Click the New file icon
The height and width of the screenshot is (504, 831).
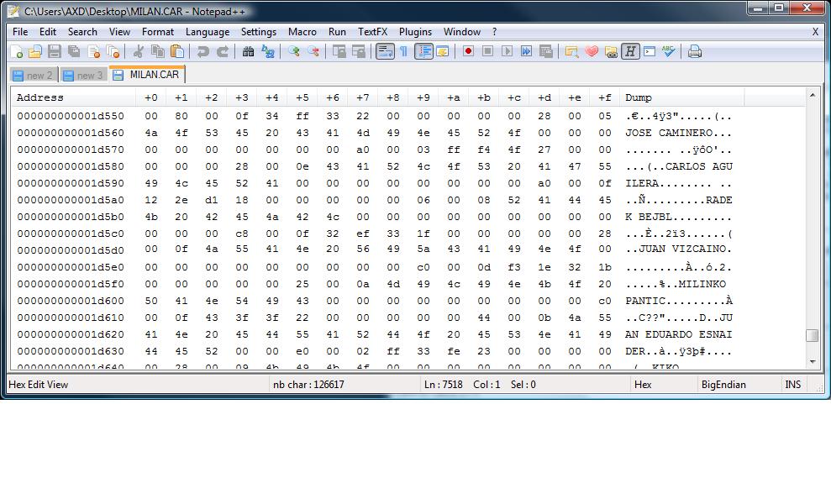pyautogui.click(x=17, y=52)
